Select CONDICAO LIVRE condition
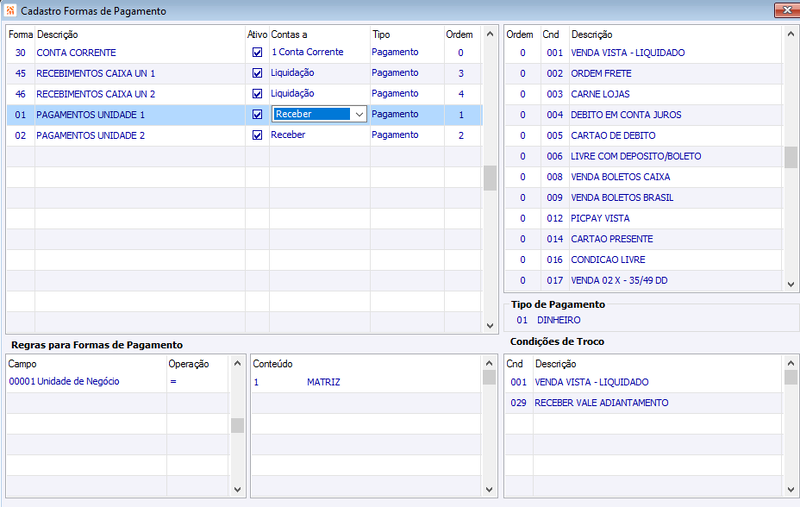This screenshot has height=507, width=800. pos(608,260)
